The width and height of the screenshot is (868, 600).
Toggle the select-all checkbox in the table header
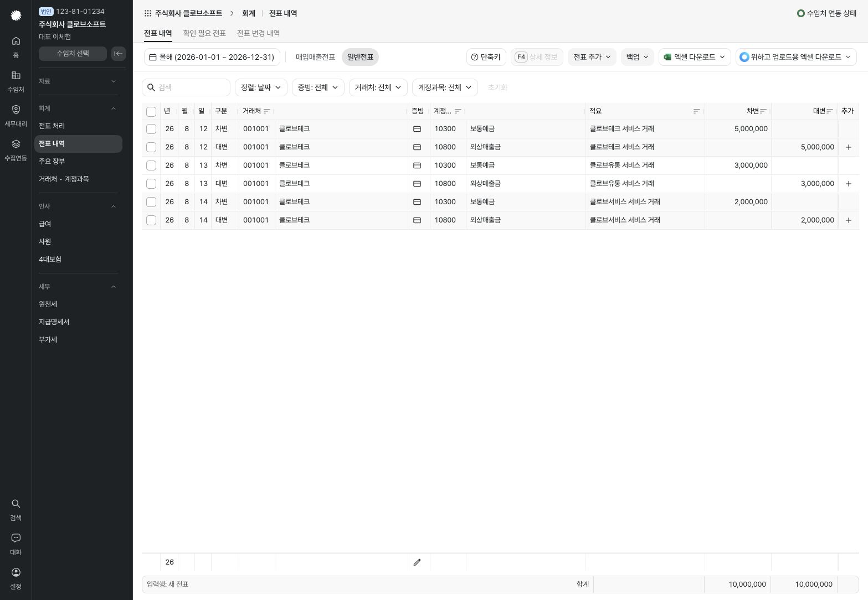pyautogui.click(x=151, y=112)
